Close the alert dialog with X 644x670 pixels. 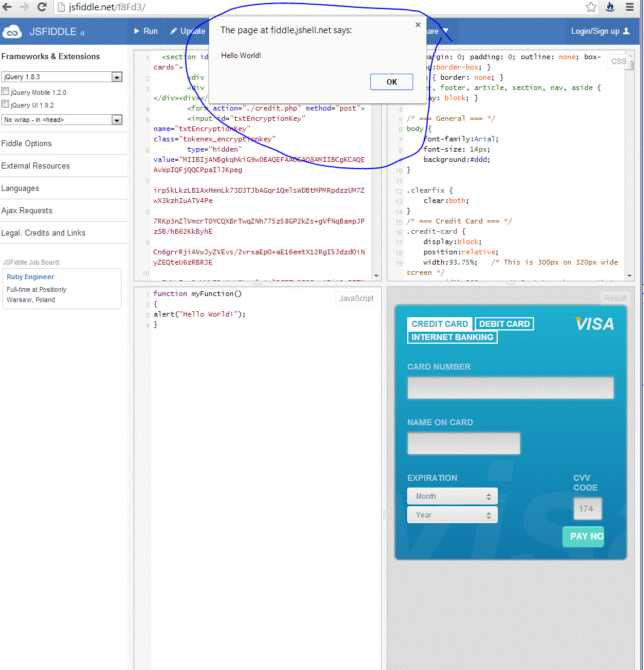click(x=418, y=25)
